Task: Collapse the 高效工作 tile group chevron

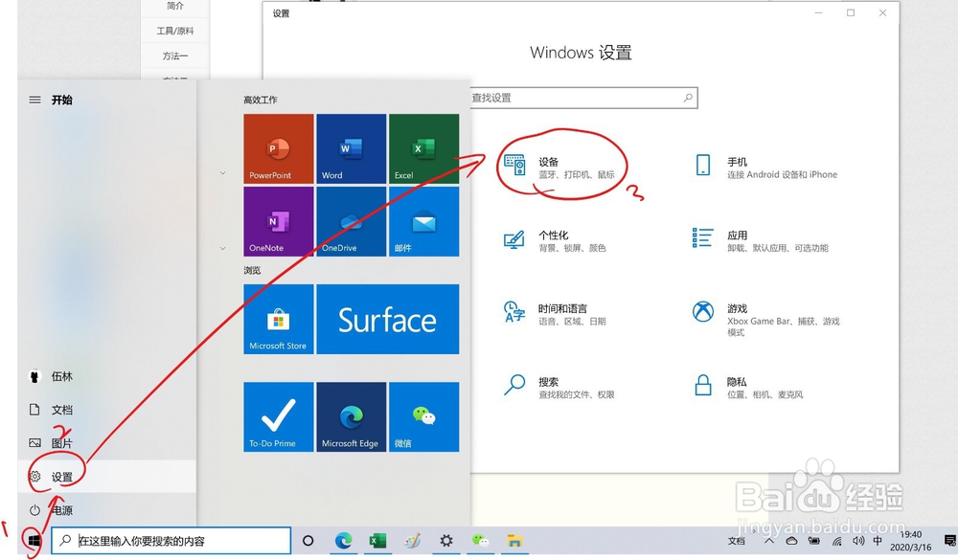Action: coord(222,173)
